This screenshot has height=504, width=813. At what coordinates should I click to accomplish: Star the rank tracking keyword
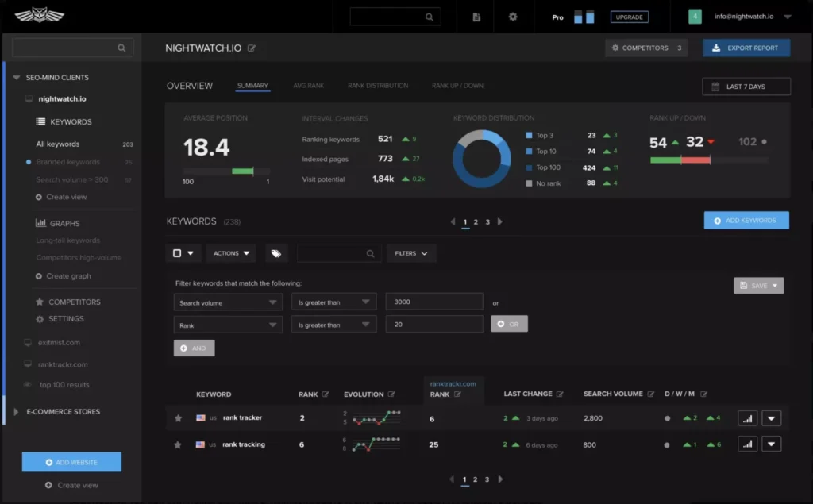point(178,445)
